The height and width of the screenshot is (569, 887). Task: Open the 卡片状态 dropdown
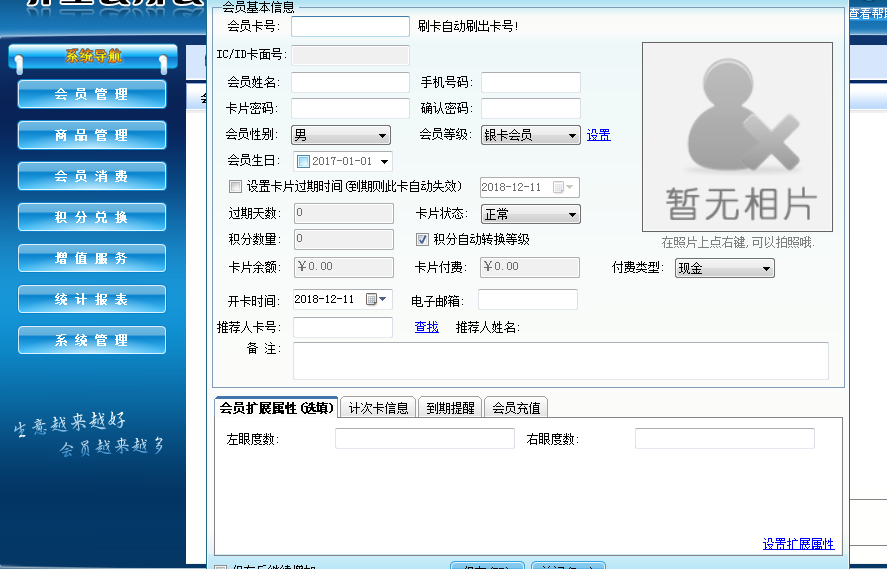(x=531, y=214)
